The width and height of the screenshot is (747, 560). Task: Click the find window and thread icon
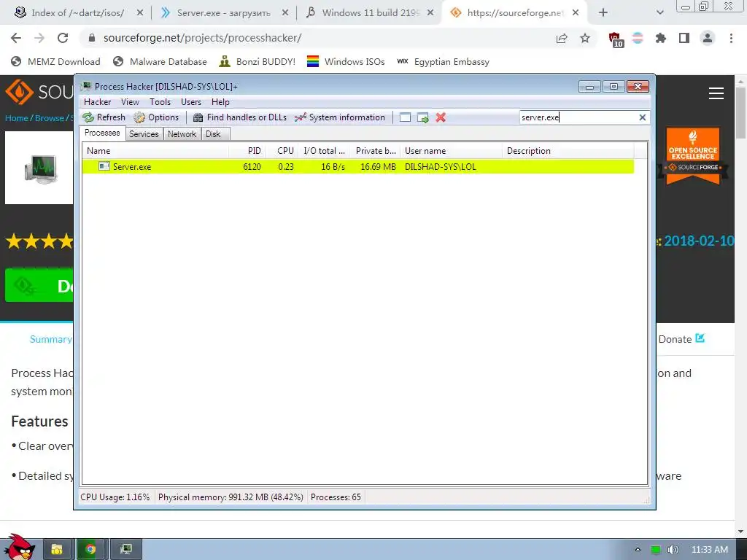[x=422, y=117]
